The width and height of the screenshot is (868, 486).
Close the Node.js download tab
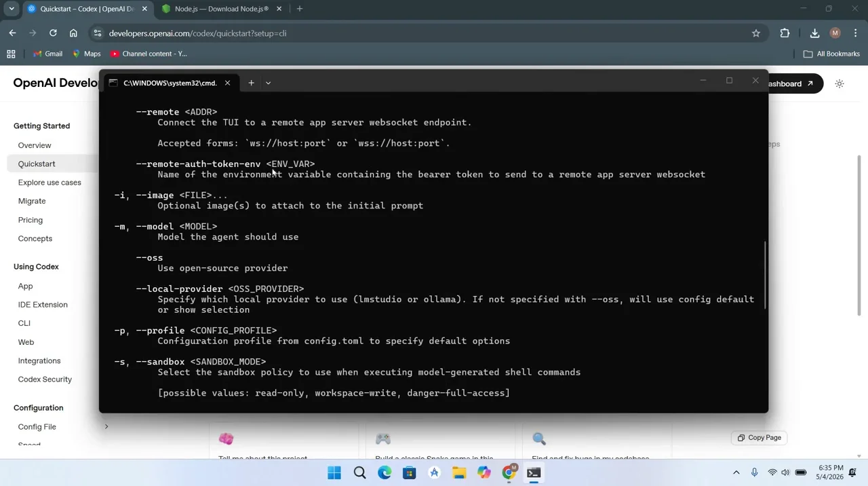tap(279, 9)
